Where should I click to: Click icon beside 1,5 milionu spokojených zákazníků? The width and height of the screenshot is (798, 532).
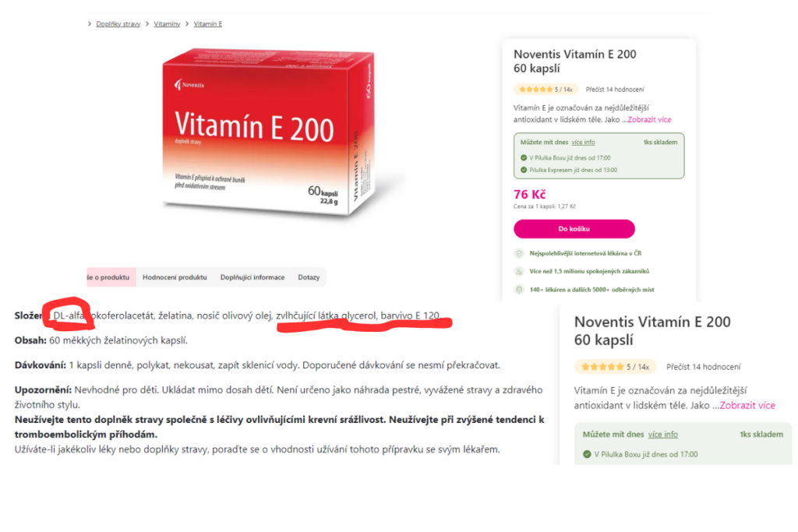pos(519,272)
